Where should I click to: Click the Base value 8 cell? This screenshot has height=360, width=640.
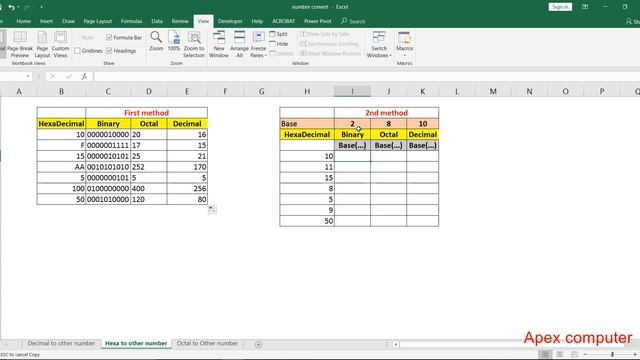tap(389, 124)
